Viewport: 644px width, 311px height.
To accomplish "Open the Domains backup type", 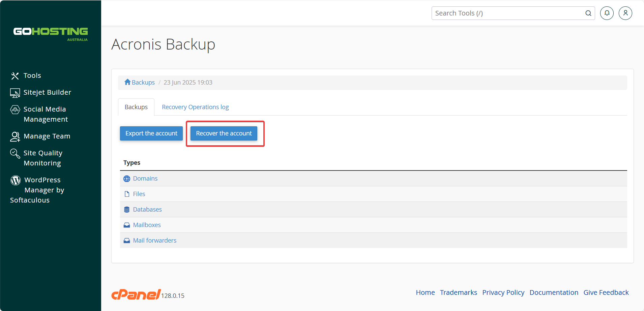I will [x=145, y=179].
